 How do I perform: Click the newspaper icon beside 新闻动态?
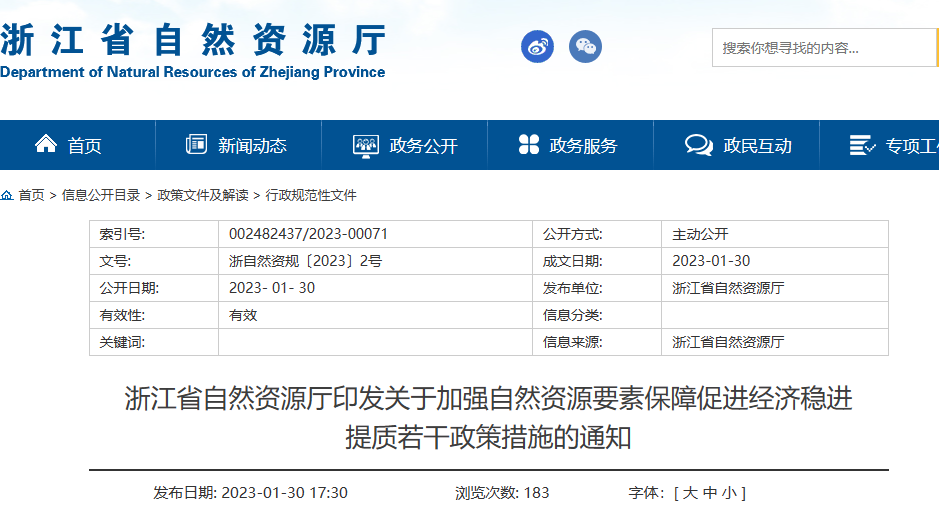click(196, 145)
